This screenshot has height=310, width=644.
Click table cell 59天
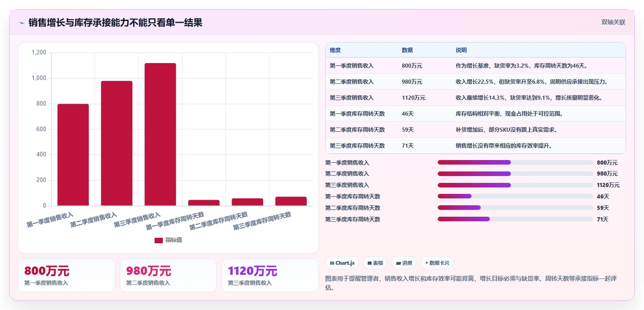408,130
